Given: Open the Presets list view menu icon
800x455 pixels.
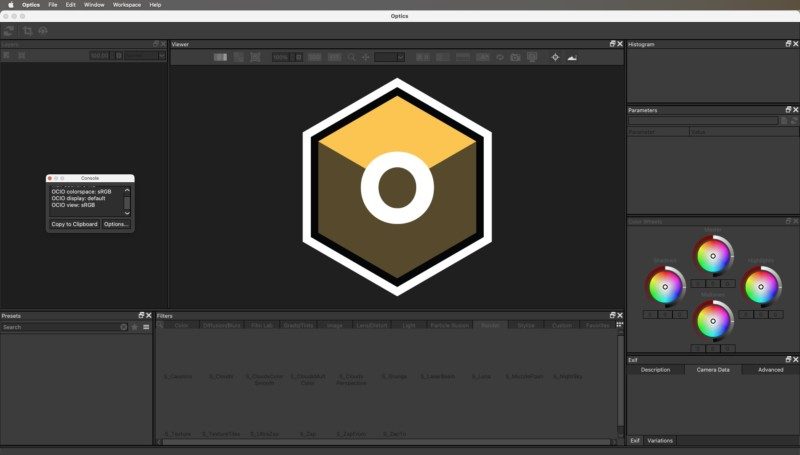Looking at the screenshot, I should tap(146, 327).
